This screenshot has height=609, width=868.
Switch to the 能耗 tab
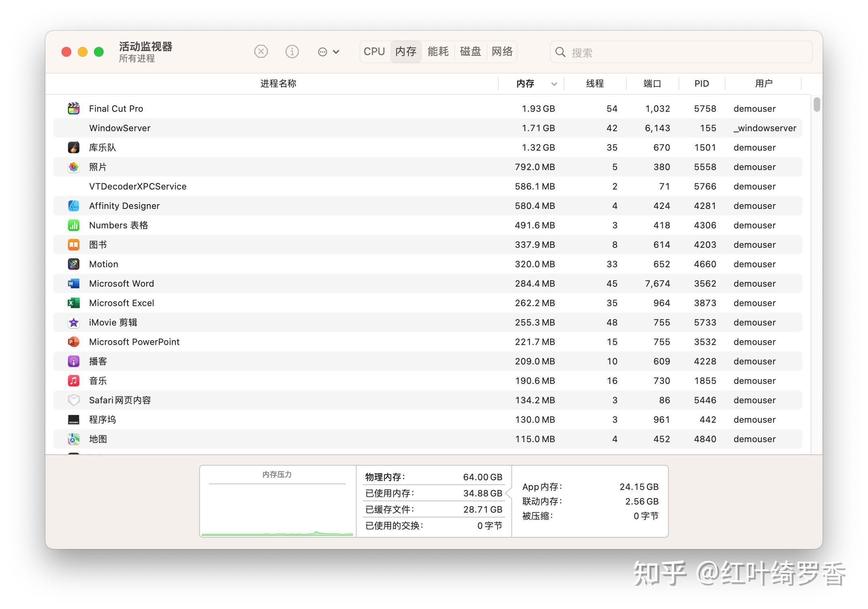tap(438, 51)
